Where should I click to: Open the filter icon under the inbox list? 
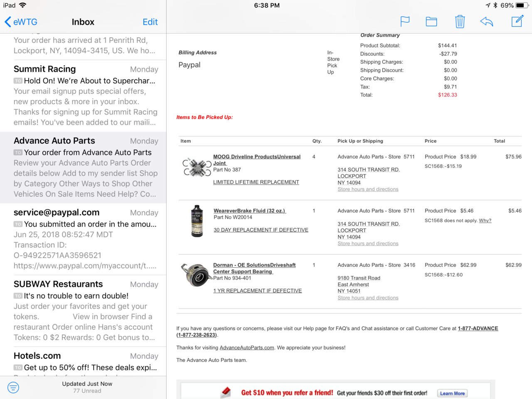[13, 388]
